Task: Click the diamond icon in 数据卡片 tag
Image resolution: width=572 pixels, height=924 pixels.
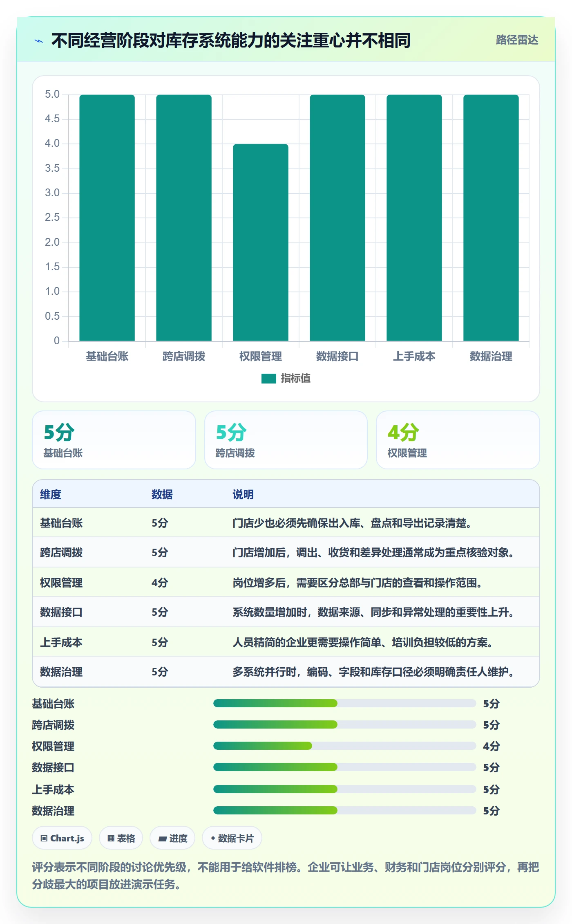Action: coord(213,838)
